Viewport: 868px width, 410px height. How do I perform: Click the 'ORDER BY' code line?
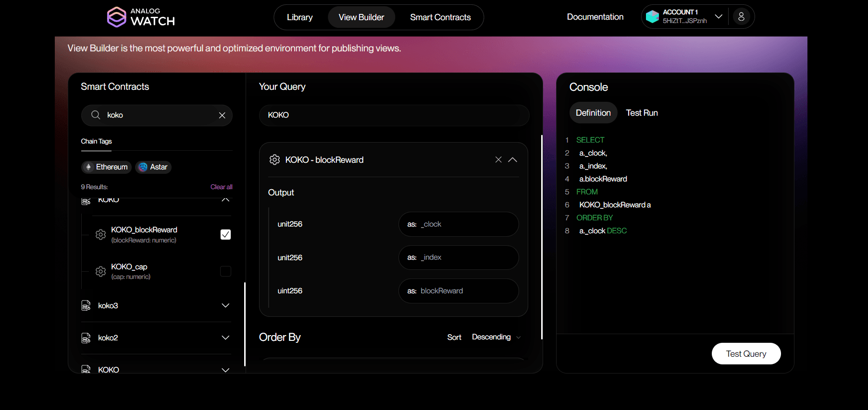[x=595, y=218]
